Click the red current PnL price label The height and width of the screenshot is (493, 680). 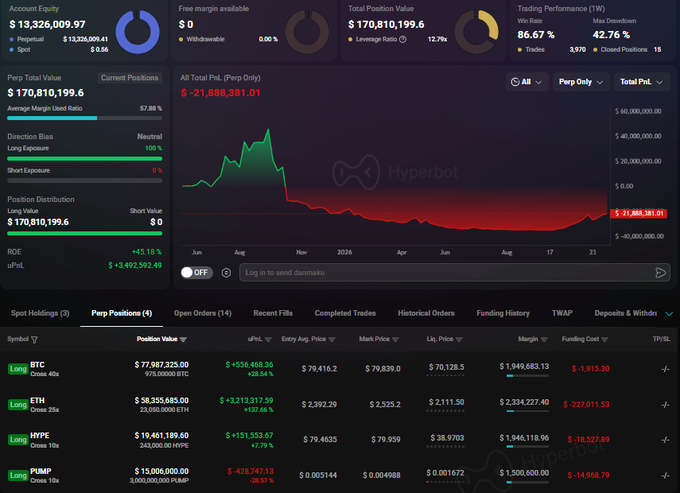click(638, 213)
